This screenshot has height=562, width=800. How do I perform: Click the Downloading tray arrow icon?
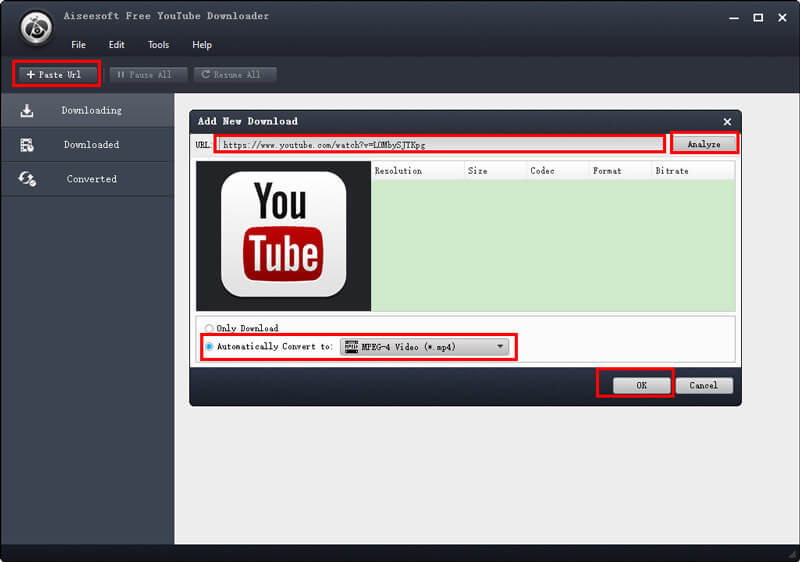27,110
